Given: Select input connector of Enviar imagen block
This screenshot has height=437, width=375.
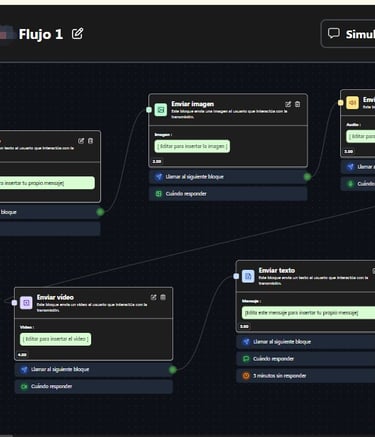Looking at the screenshot, I should coord(149,110).
